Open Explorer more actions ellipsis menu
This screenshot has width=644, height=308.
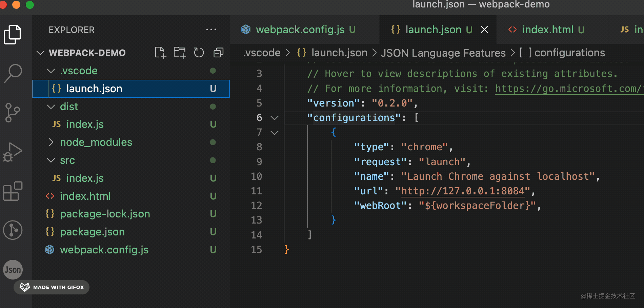pos(211,30)
